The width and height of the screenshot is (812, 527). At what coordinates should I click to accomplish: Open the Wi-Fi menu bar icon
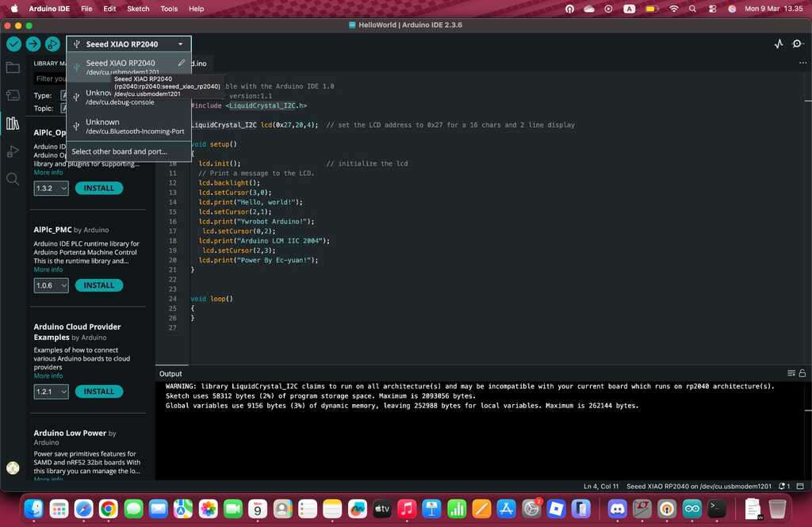coord(674,9)
